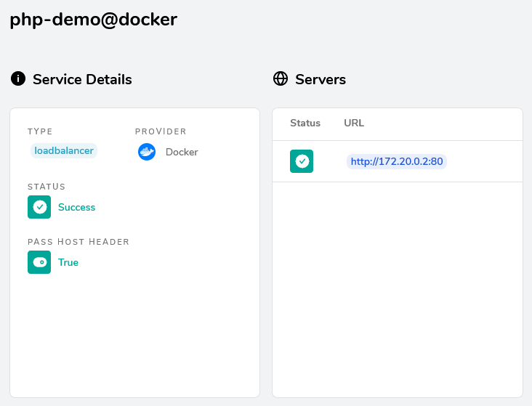Click the globe icon beside Servers
532x406 pixels.
(x=281, y=78)
